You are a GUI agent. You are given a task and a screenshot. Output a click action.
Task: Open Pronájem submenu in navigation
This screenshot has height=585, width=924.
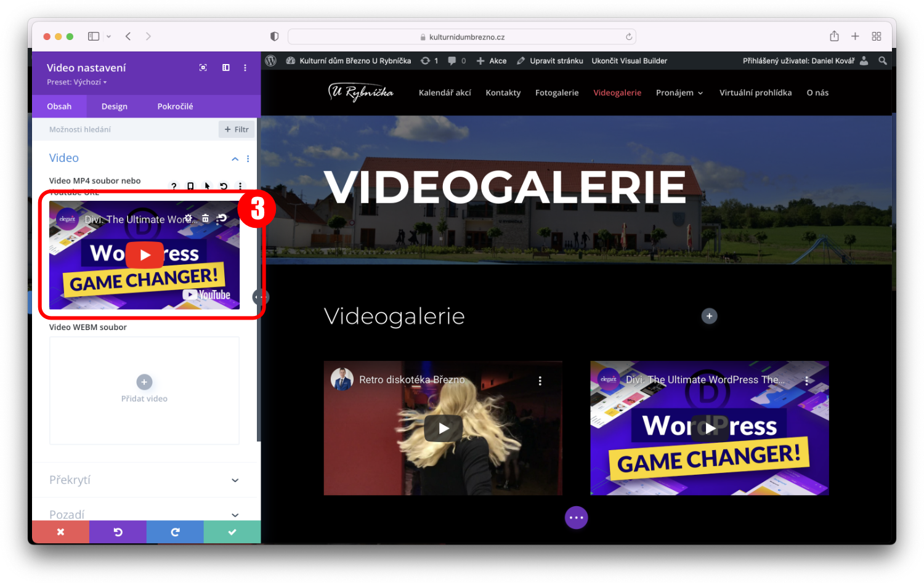pos(679,93)
